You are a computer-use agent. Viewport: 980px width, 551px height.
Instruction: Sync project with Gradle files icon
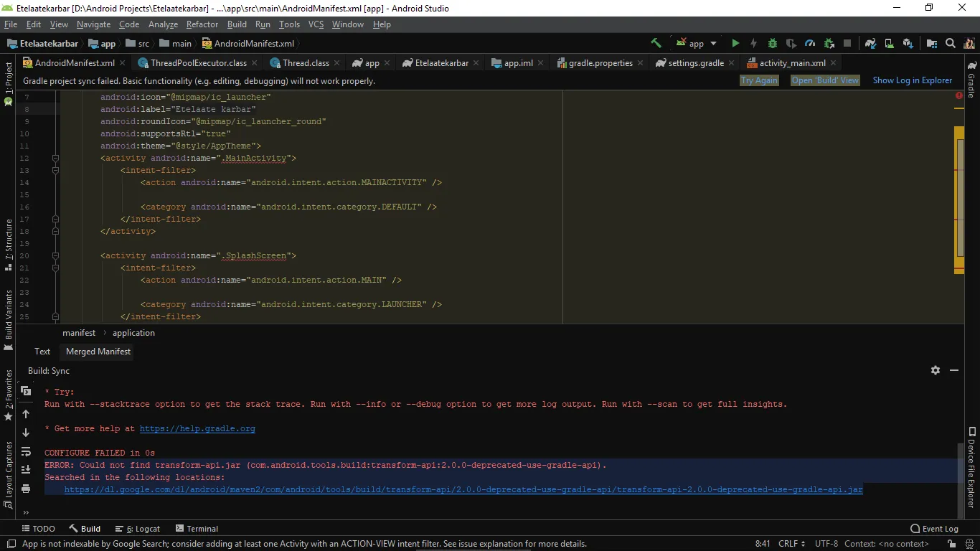[x=870, y=43]
